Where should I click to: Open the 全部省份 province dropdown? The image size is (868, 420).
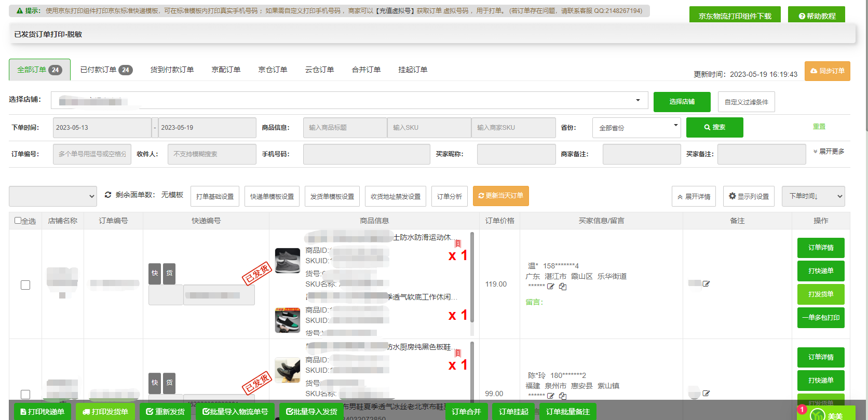(636, 128)
